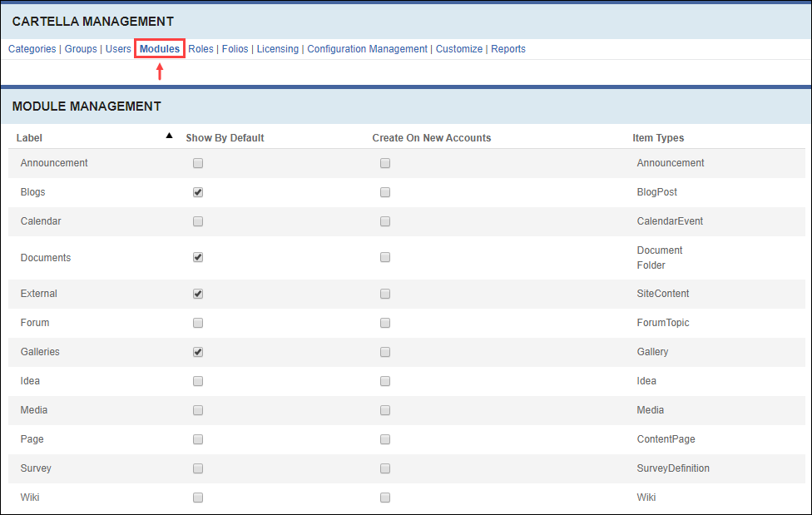The image size is (812, 515).
Task: Open the Licensing link
Action: (278, 49)
